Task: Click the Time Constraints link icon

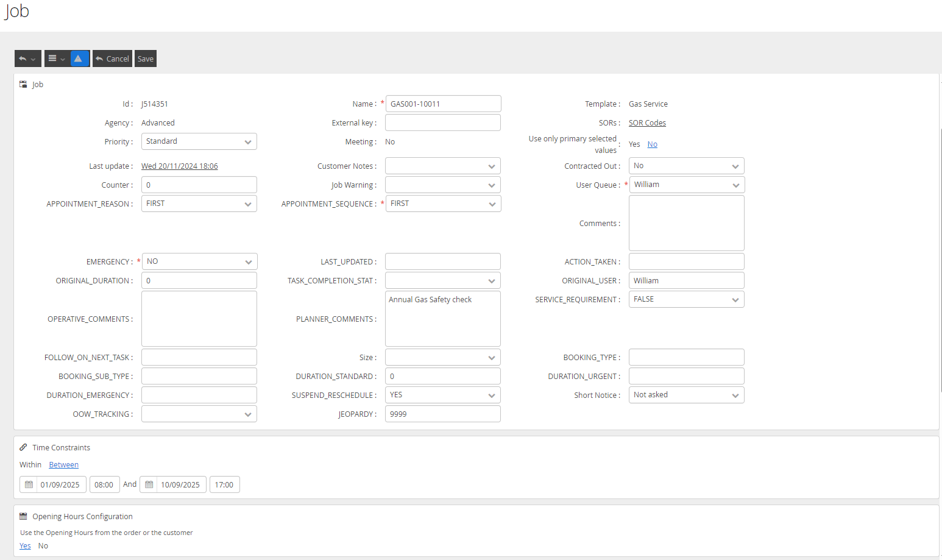Action: tap(23, 447)
